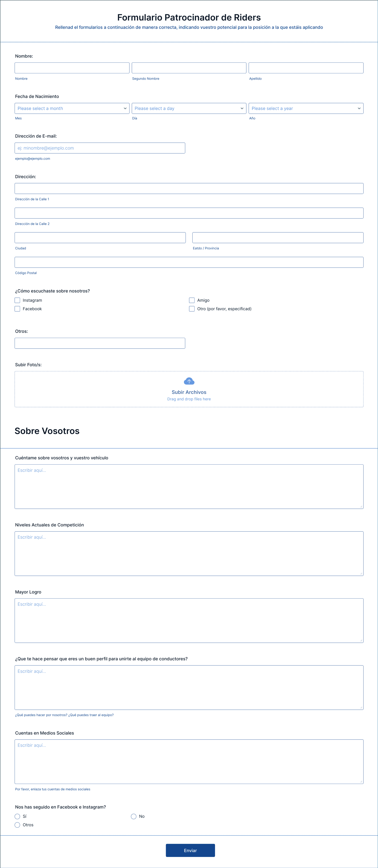Click the buen perfil question text area
Image resolution: width=378 pixels, height=868 pixels.
click(x=189, y=687)
